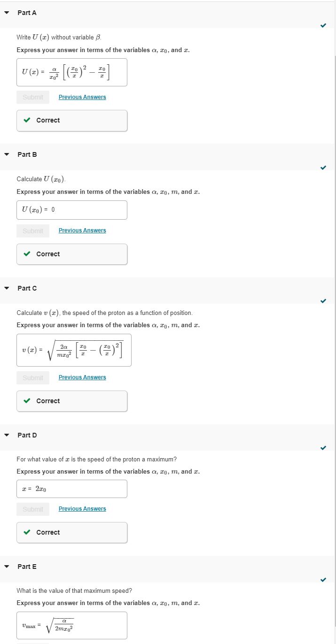The height and width of the screenshot is (644, 336).
Task: Click the green checkmark beside Part A header
Action: coord(323,26)
